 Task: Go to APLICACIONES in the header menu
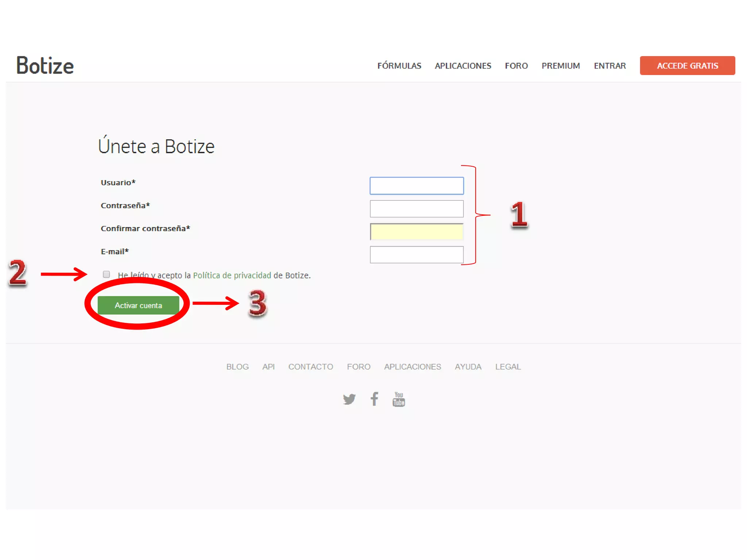tap(462, 66)
